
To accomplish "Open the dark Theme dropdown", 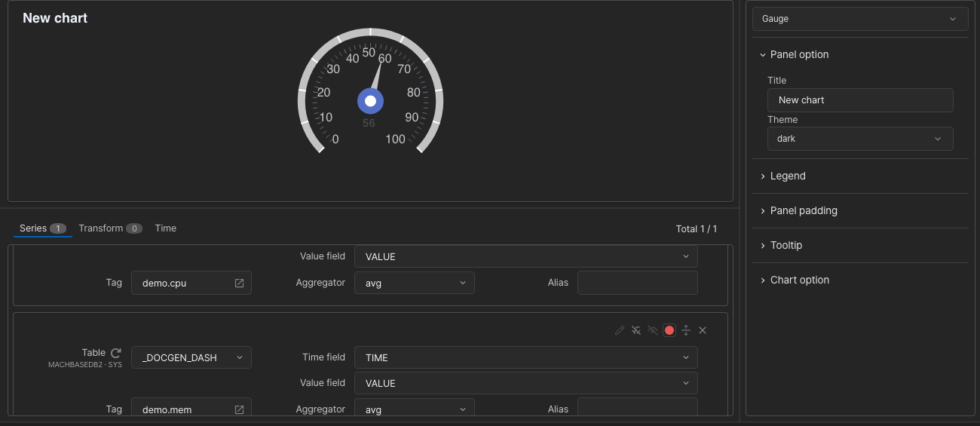I will tap(860, 139).
